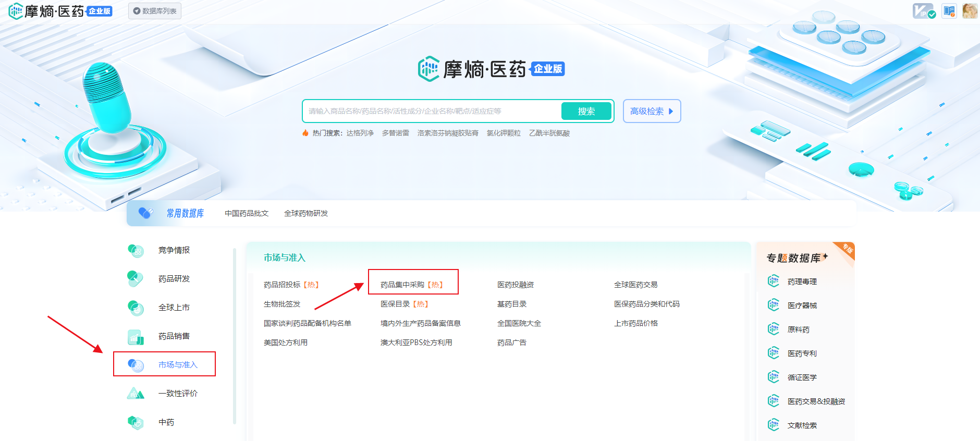The height and width of the screenshot is (441, 980).
Task: Open the user avatar menu
Action: (970, 10)
